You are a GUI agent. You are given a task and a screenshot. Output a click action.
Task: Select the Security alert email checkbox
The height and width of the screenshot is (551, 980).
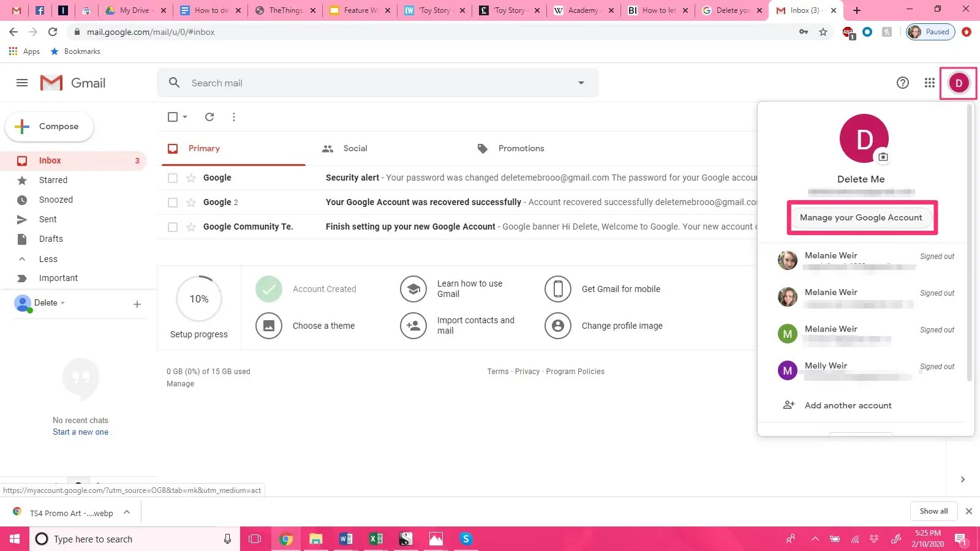click(x=172, y=178)
